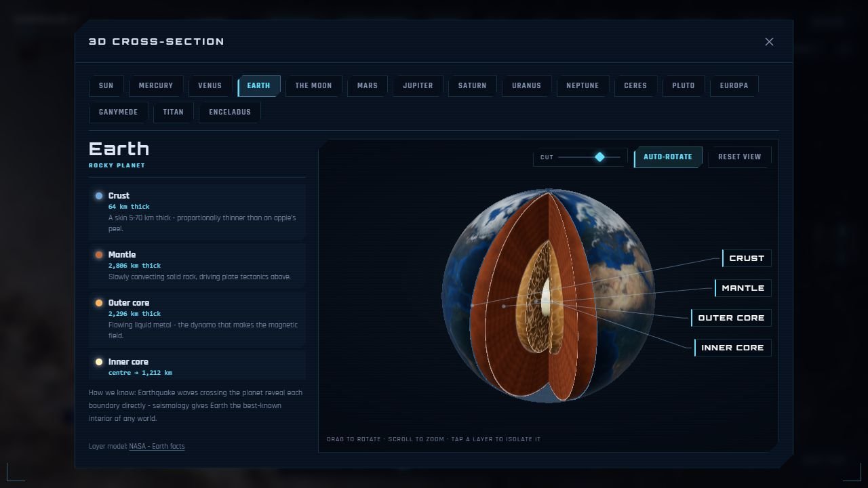The width and height of the screenshot is (868, 488).
Task: Click the "2,296 km thick" value
Action: pos(134,314)
